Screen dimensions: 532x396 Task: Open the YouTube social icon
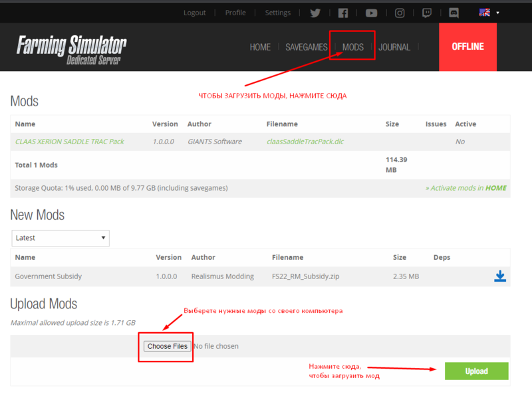tap(371, 13)
